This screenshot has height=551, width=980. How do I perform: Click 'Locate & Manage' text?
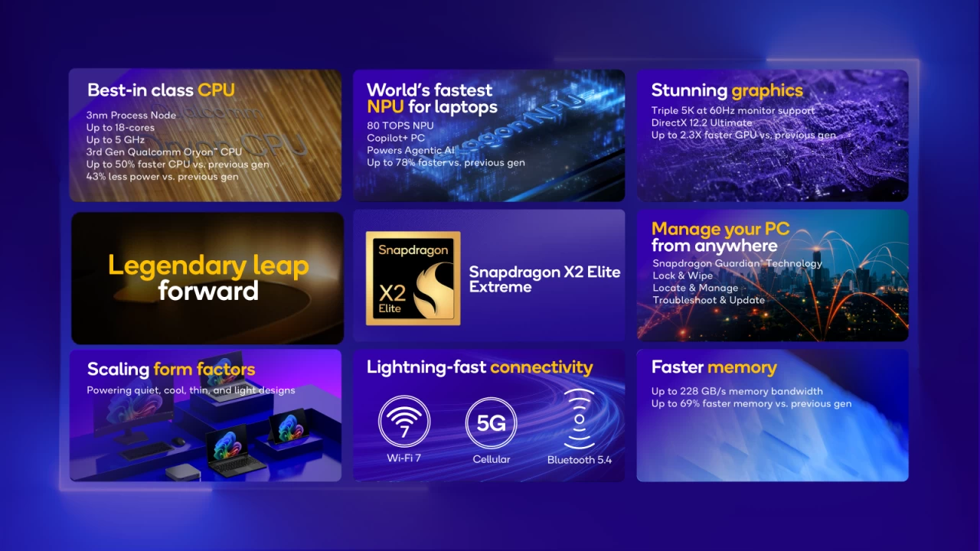pyautogui.click(x=695, y=288)
